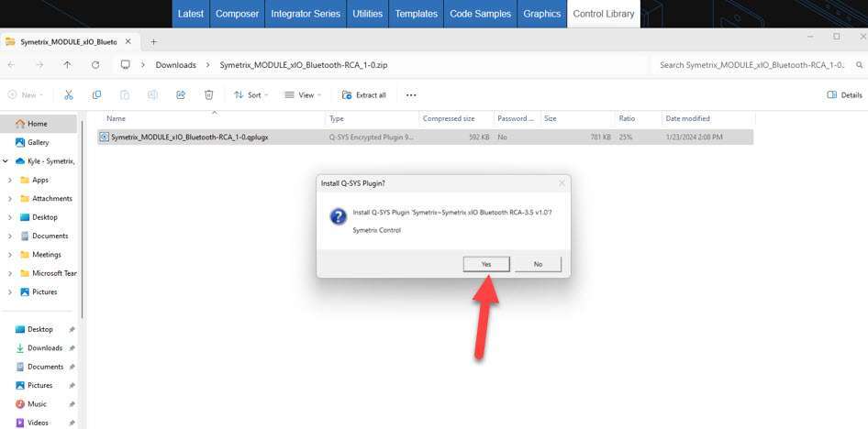Open the View dropdown
The height and width of the screenshot is (429, 868).
click(302, 95)
